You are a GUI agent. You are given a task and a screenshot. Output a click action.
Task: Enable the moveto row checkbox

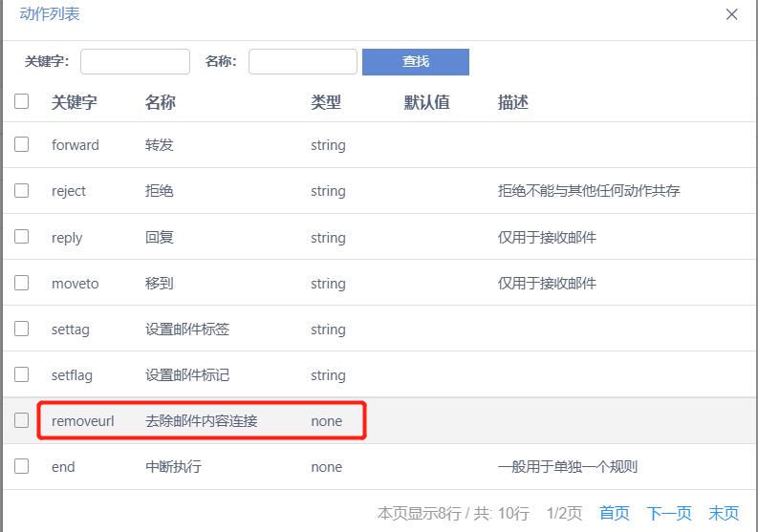coord(22,283)
